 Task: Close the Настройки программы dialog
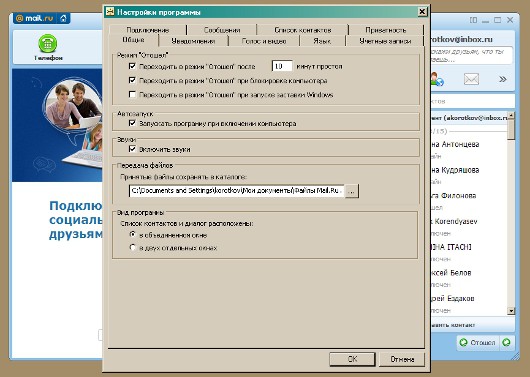tap(422, 12)
